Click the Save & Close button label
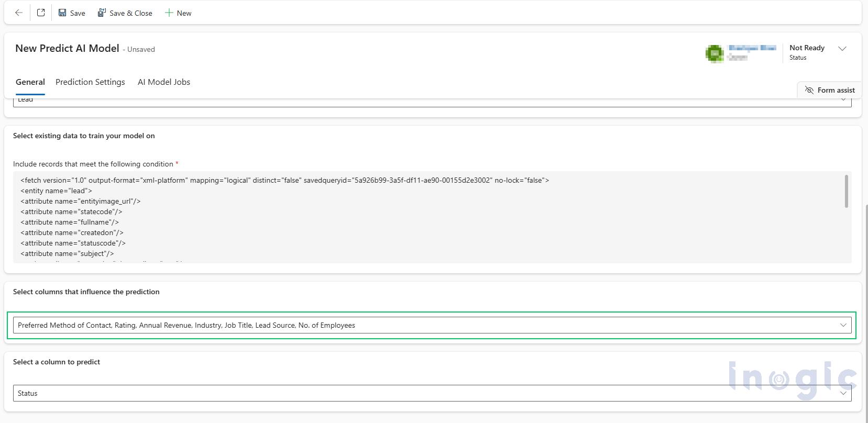This screenshot has height=423, width=868. pos(131,13)
